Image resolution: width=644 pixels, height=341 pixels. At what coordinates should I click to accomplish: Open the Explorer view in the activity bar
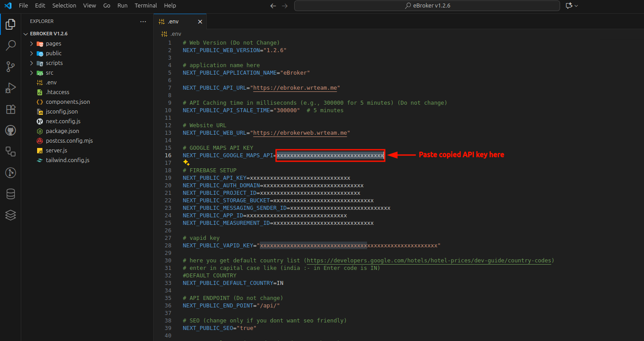point(11,24)
